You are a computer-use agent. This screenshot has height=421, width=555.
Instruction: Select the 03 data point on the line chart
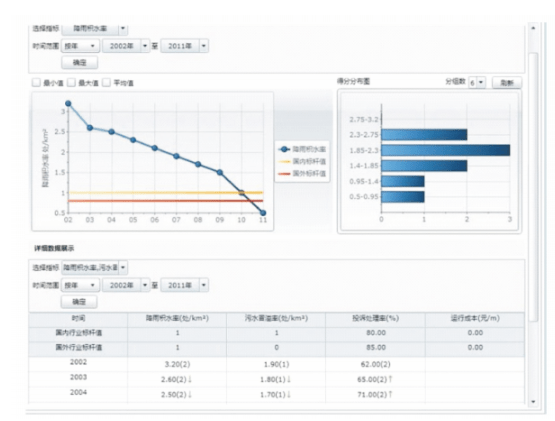point(90,128)
